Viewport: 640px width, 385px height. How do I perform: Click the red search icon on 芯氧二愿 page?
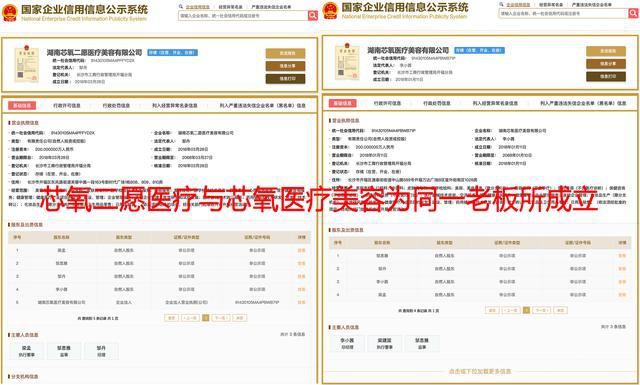313,16
